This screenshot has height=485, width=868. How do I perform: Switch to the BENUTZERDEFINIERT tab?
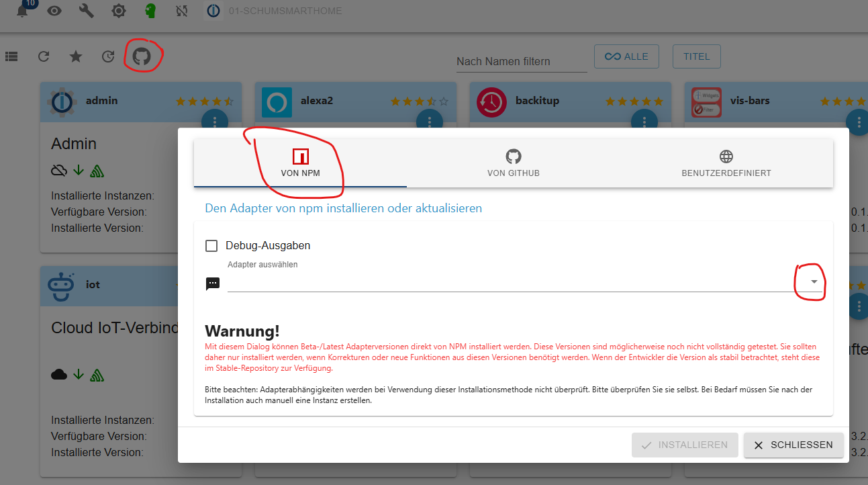[x=726, y=163]
